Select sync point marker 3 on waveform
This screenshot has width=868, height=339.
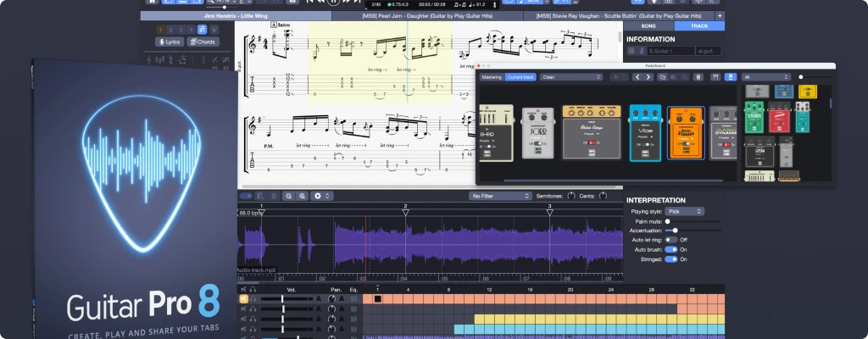coord(549,212)
